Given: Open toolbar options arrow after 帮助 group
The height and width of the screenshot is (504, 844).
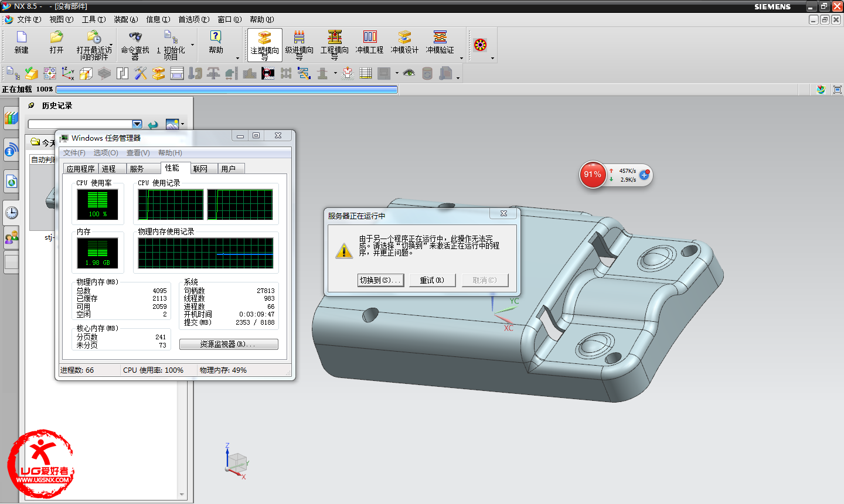Looking at the screenshot, I should [x=237, y=58].
